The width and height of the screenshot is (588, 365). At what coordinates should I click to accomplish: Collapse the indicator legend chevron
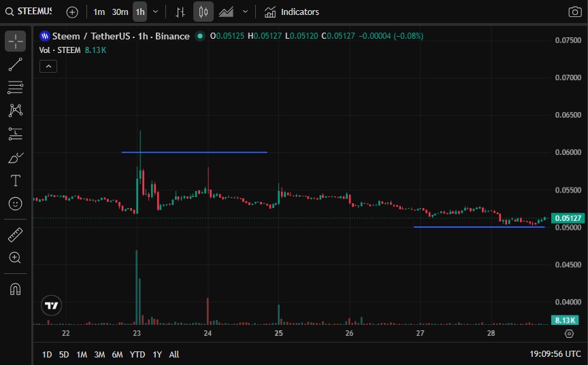[48, 67]
